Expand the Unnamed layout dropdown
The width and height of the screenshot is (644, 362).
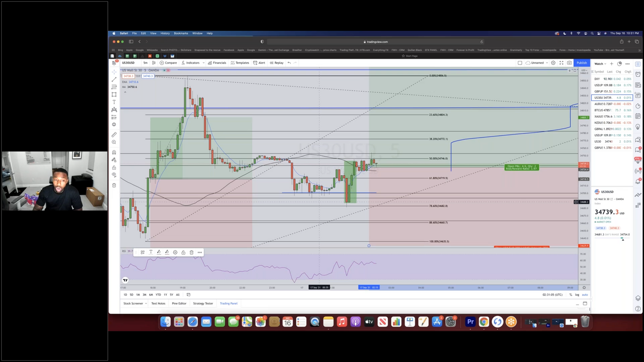coord(546,63)
